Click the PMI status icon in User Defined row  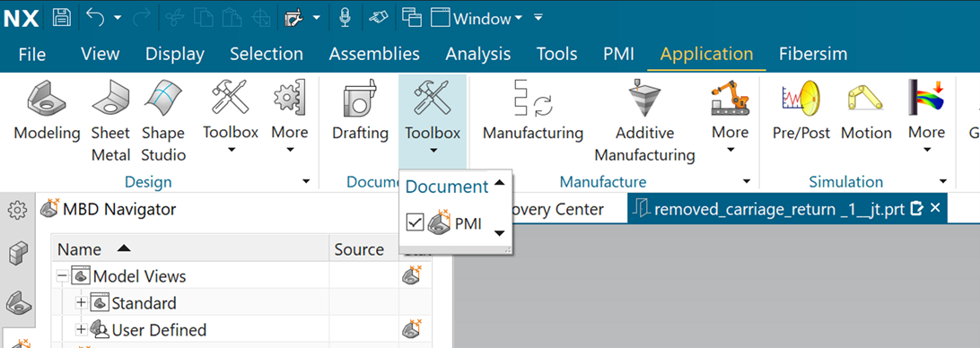click(x=411, y=328)
